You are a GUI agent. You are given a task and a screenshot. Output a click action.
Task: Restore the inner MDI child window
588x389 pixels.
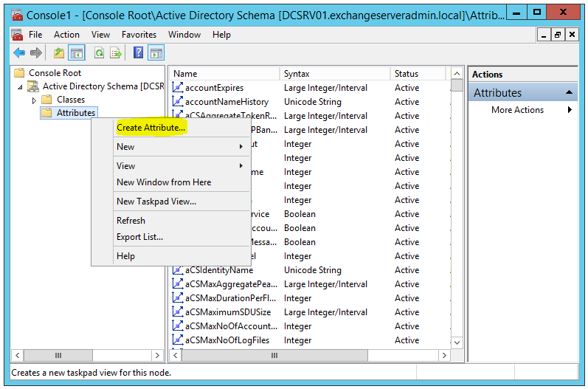pos(558,35)
